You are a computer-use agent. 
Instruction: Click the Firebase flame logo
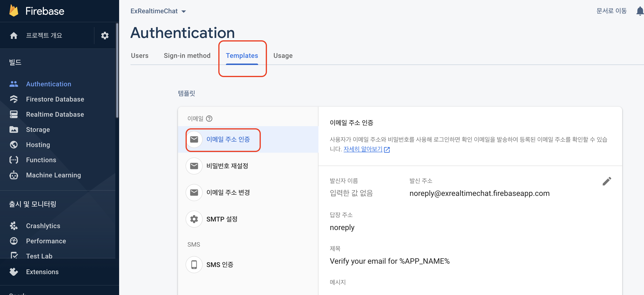click(14, 11)
